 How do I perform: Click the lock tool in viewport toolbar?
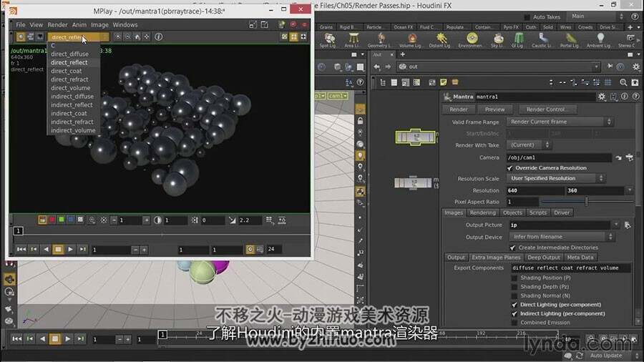point(360,121)
